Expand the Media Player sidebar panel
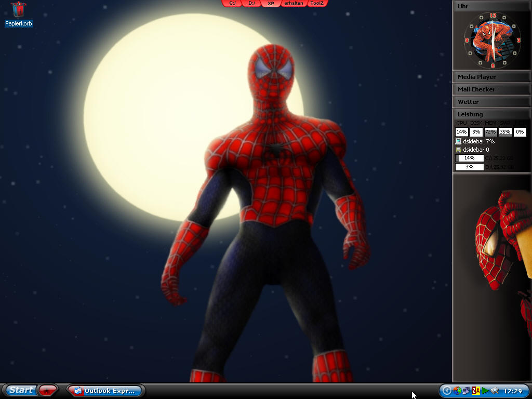Viewport: 532px width, 399px height. 491,77
